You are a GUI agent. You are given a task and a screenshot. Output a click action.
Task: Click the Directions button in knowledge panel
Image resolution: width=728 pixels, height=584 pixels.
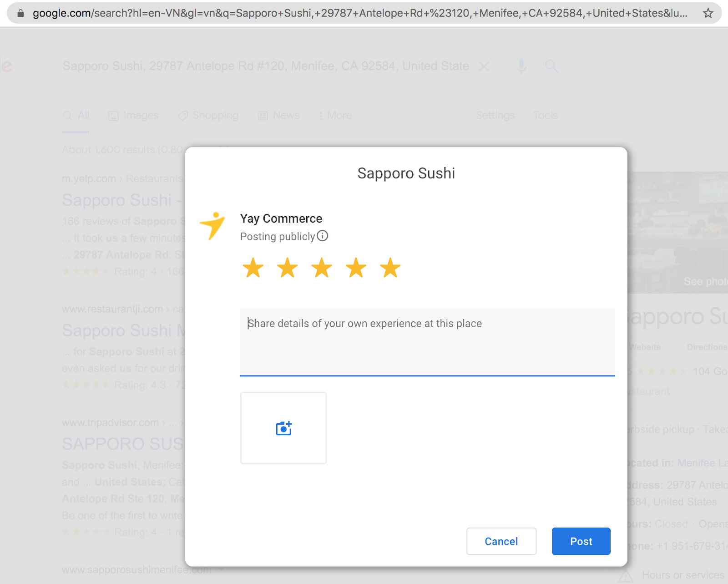tap(706, 347)
